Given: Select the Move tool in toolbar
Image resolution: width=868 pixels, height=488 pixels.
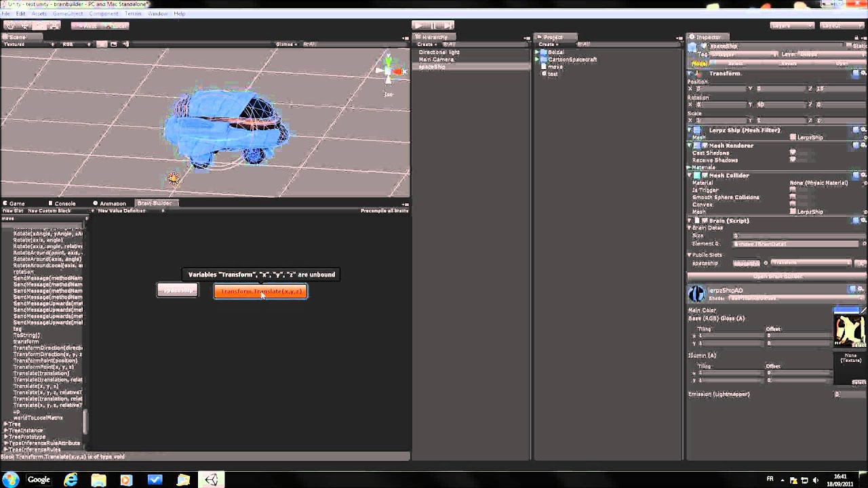Looking at the screenshot, I should pos(25,26).
